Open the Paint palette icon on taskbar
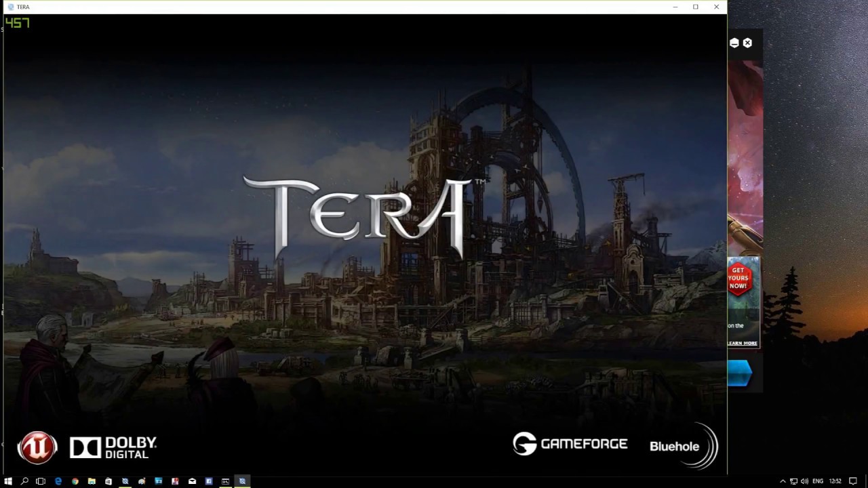Screen dimensions: 868x488 [142, 481]
